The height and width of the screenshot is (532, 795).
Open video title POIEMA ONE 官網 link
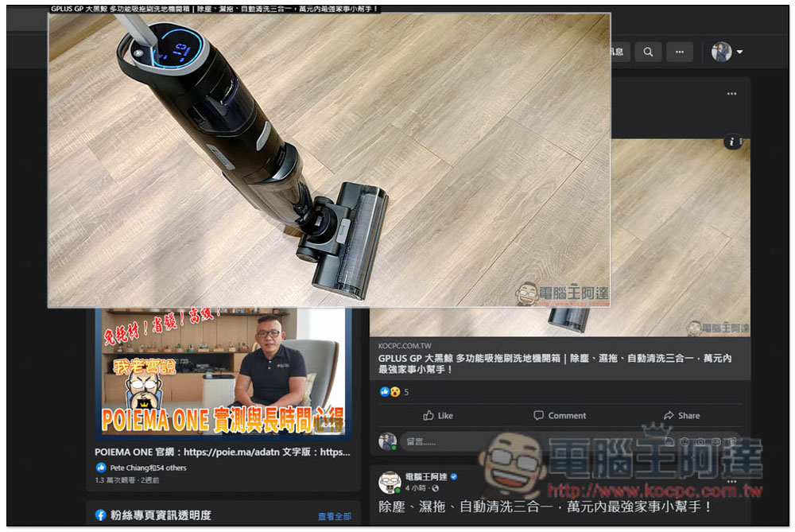222,452
